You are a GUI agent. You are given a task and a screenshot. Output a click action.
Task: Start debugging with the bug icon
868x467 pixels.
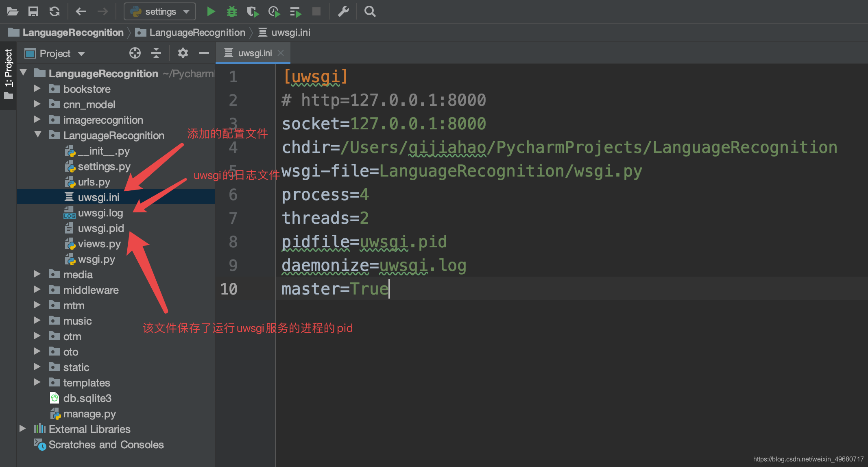point(232,11)
